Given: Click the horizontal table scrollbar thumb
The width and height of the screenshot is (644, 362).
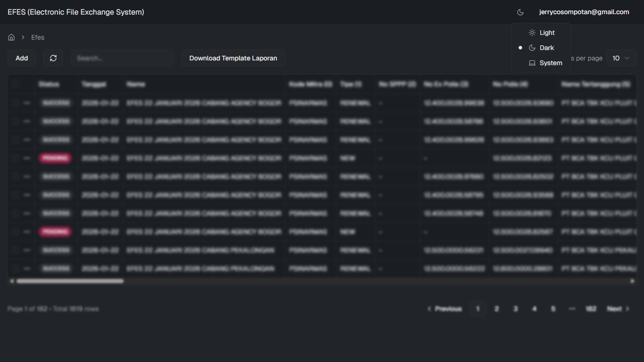Looking at the screenshot, I should (70, 281).
